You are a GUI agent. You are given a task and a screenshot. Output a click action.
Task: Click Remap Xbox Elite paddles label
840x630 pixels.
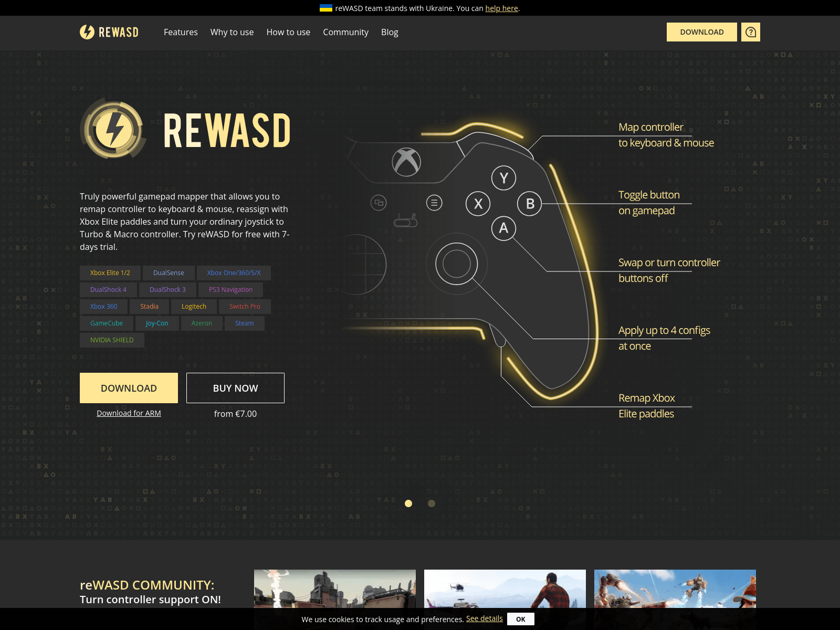(x=646, y=406)
